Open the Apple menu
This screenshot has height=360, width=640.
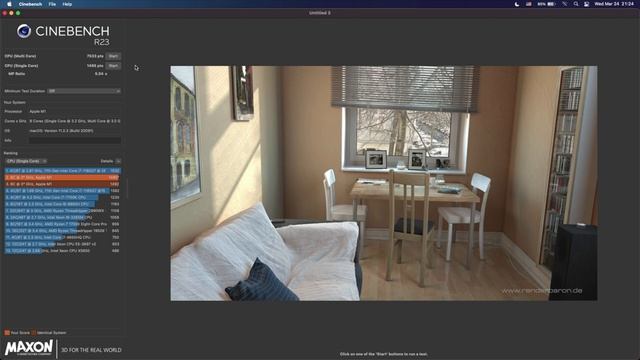pos(9,4)
